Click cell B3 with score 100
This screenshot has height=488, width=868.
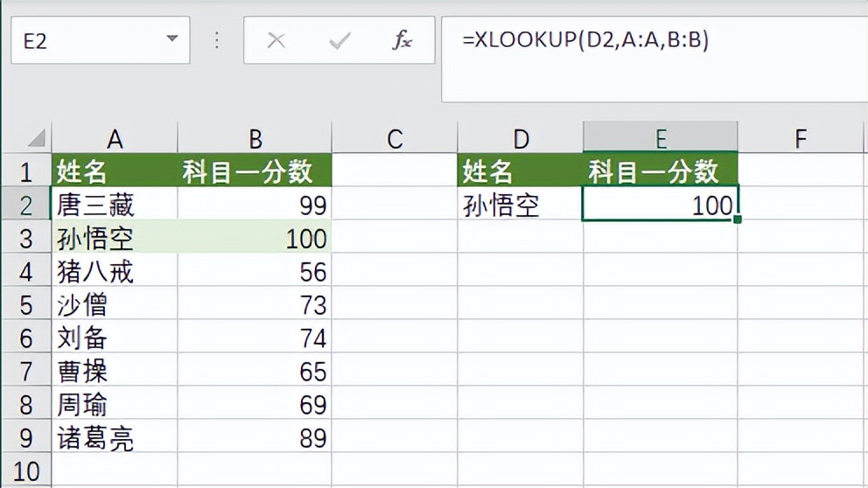(x=255, y=237)
